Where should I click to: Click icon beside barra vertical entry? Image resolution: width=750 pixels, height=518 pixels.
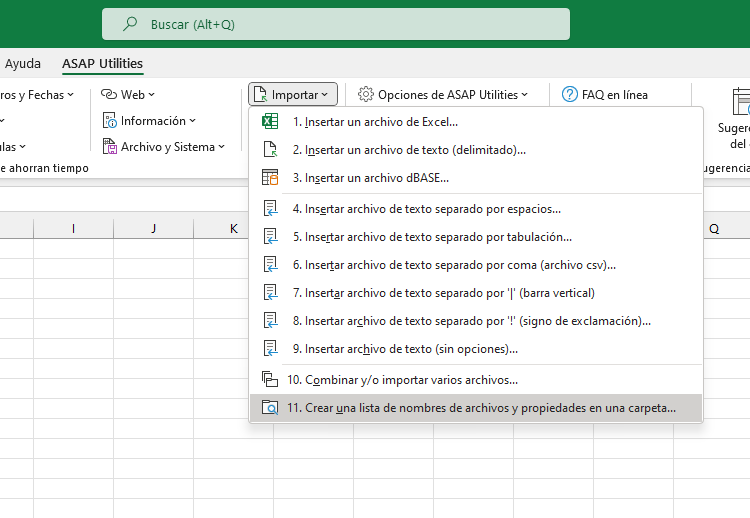tap(270, 293)
